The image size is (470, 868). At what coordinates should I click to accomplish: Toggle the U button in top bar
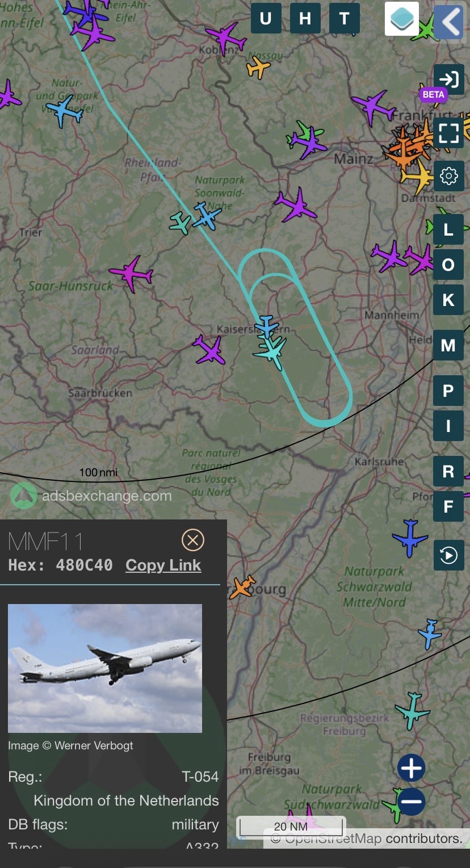(266, 19)
